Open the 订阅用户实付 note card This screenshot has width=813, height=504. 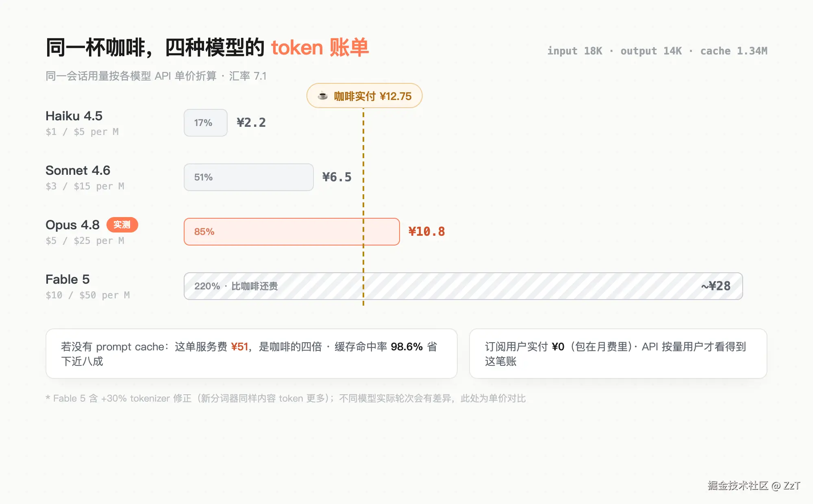(618, 354)
